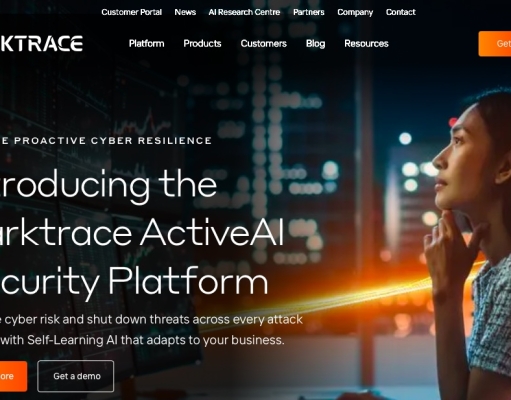
Task: Go to the News page
Action: [x=185, y=12]
